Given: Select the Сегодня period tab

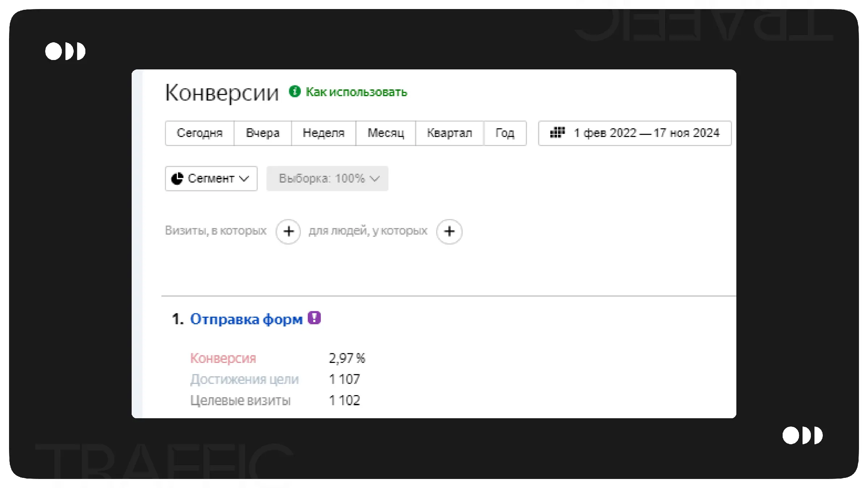Looking at the screenshot, I should [x=199, y=133].
